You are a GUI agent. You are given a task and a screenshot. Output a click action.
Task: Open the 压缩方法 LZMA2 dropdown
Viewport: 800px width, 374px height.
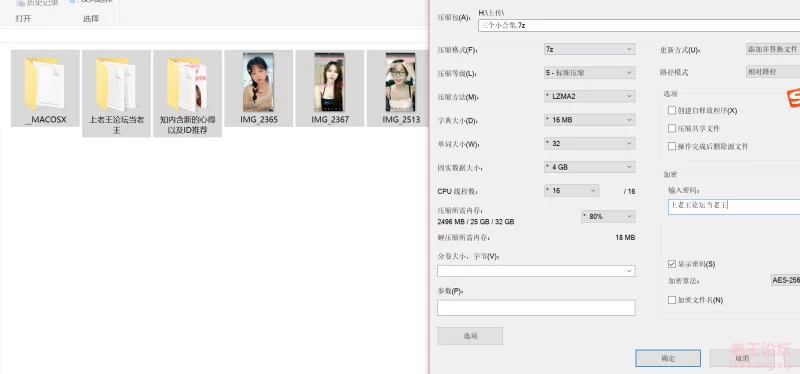(x=589, y=96)
